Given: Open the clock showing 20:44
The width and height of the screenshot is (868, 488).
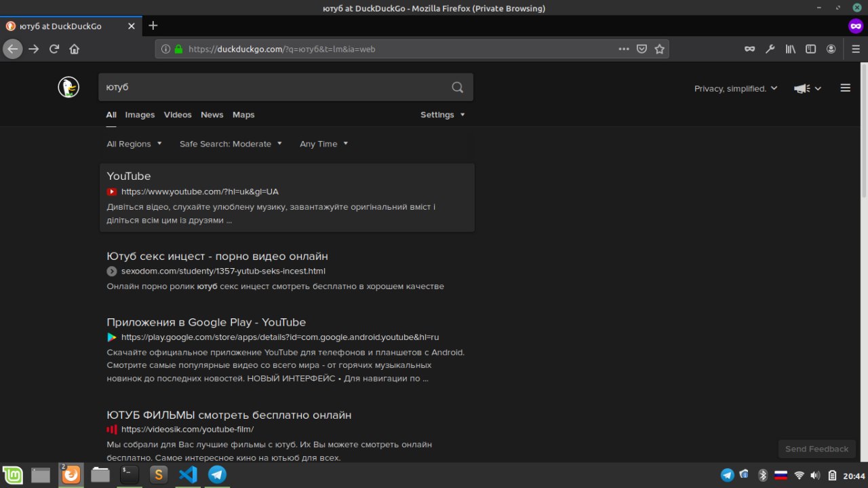Looking at the screenshot, I should tap(854, 476).
